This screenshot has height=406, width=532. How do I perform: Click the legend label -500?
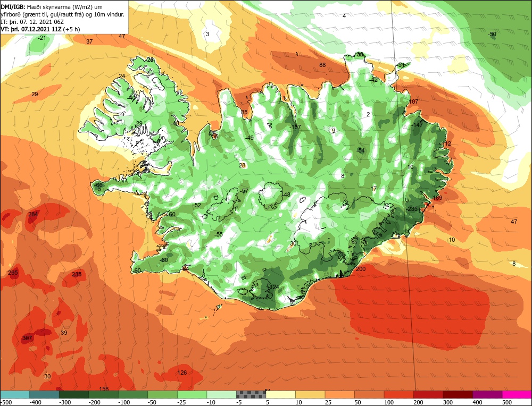coord(7,403)
